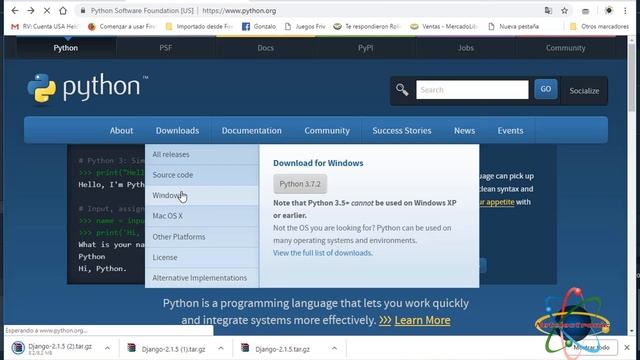Open the Otros marcadores folder

tap(599, 27)
